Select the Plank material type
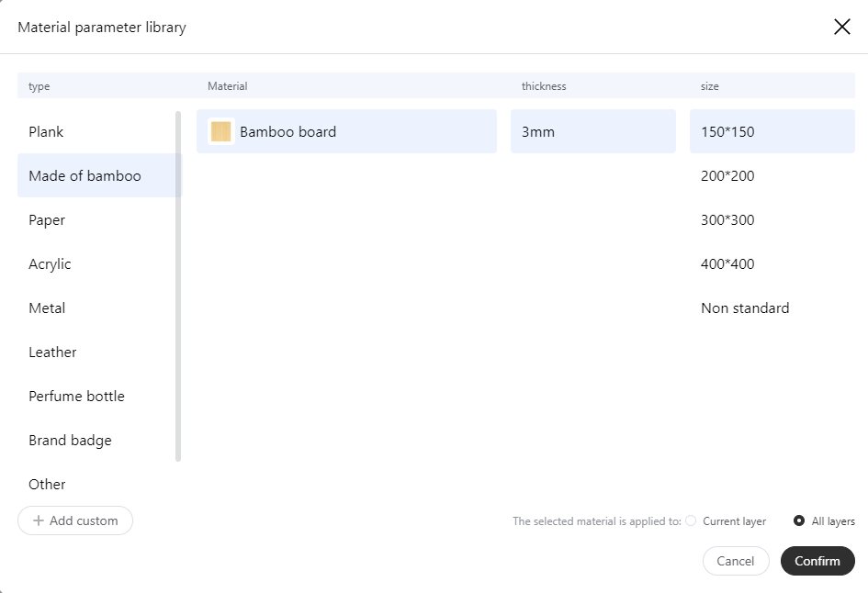This screenshot has width=868, height=593. [99, 131]
